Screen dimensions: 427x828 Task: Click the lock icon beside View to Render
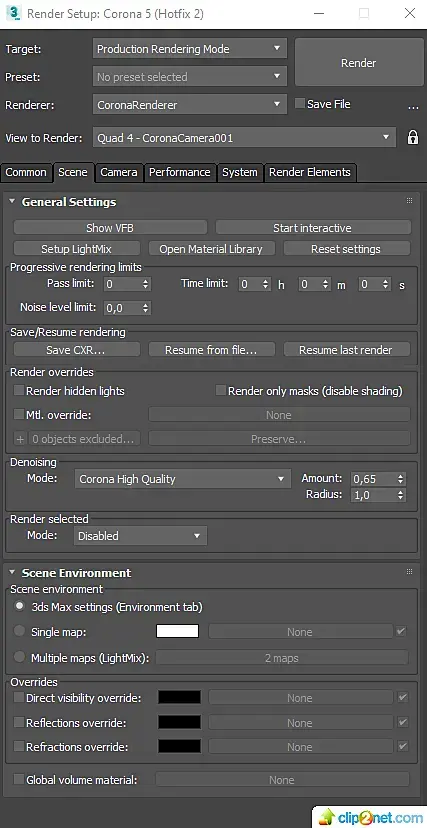click(x=413, y=138)
